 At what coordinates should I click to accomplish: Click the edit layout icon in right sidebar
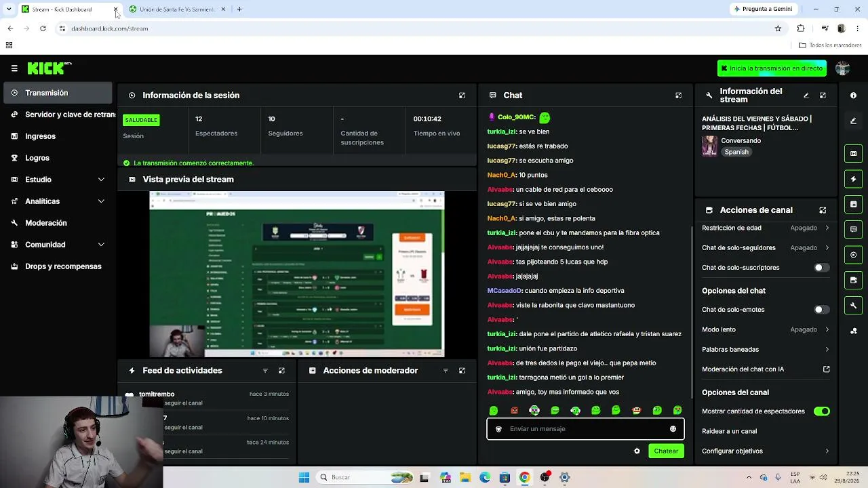tap(853, 121)
